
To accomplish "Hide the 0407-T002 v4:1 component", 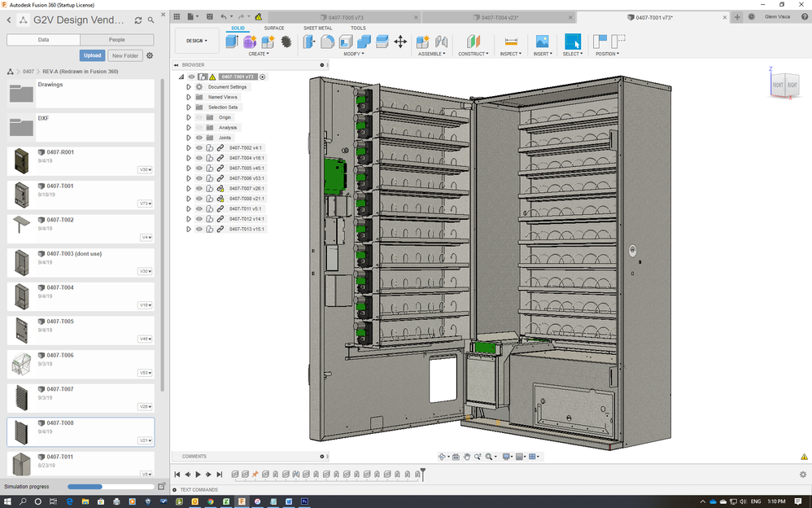I will coord(199,148).
